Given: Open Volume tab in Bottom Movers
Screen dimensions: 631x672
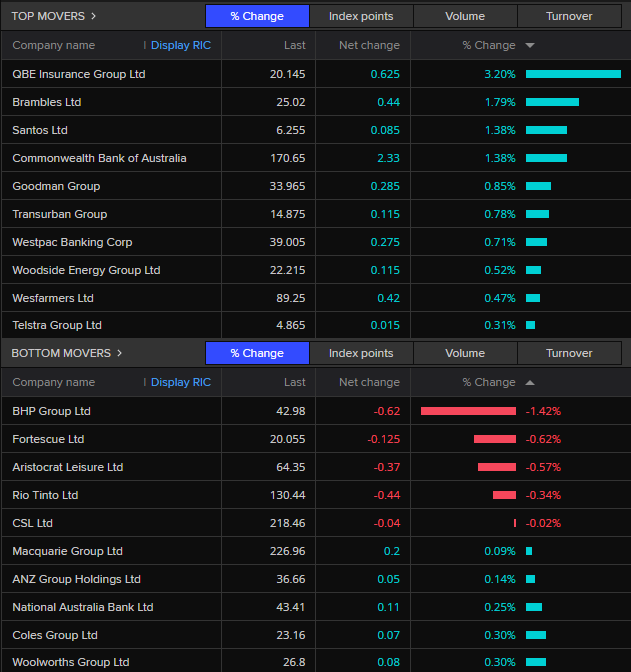Looking at the screenshot, I should click(x=465, y=353).
